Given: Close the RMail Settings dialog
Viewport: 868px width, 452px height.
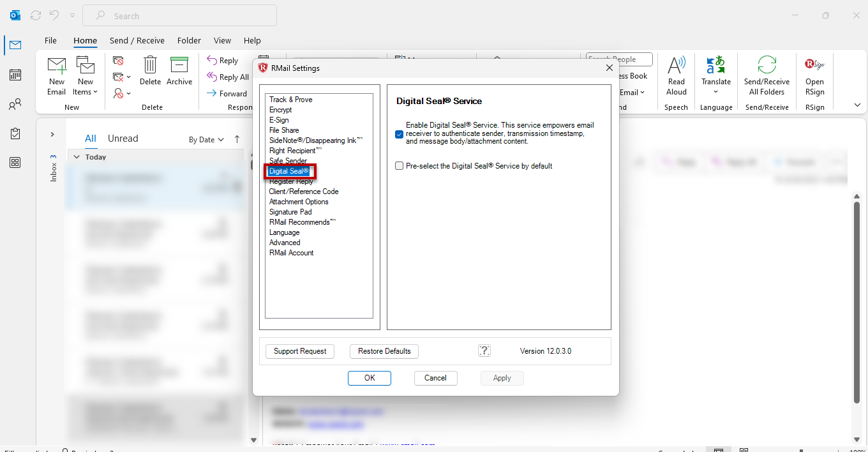Looking at the screenshot, I should click(x=609, y=68).
